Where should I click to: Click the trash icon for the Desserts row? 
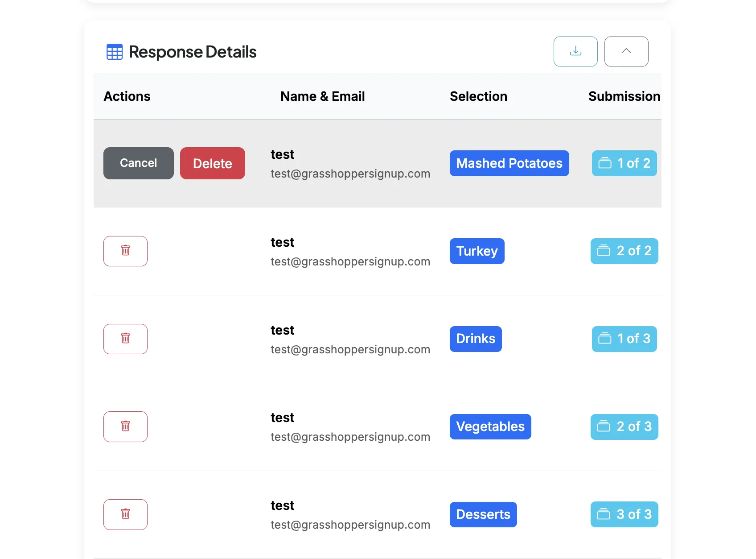125,514
